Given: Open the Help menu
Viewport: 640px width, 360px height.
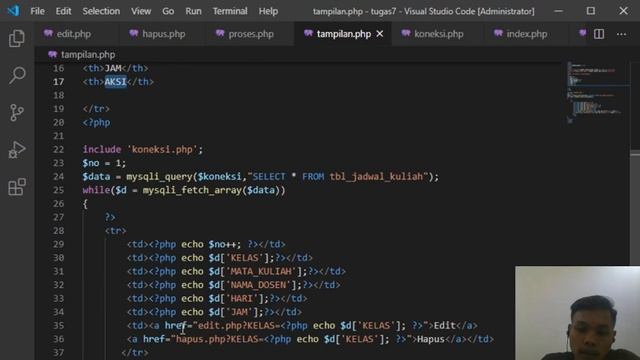Looking at the screenshot, I should pos(268,11).
